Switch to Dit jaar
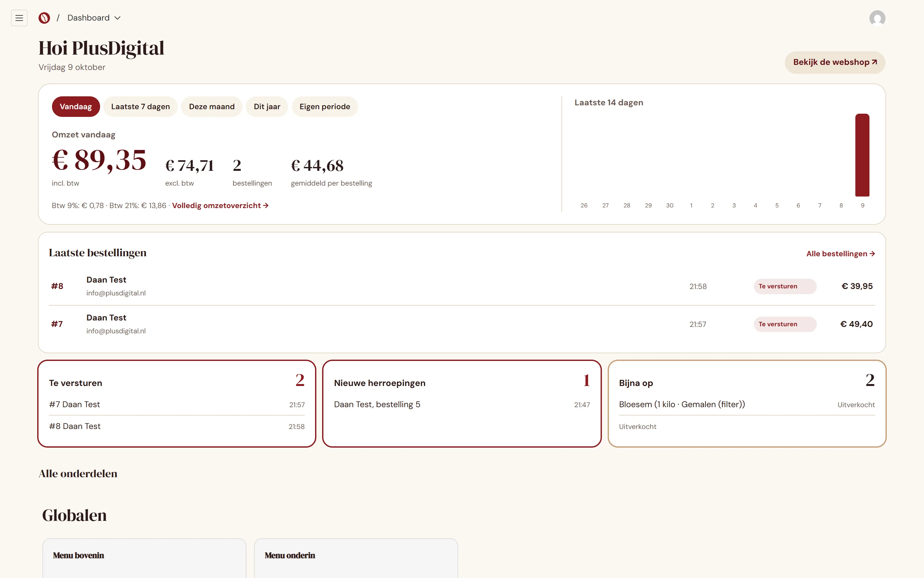 coord(267,107)
